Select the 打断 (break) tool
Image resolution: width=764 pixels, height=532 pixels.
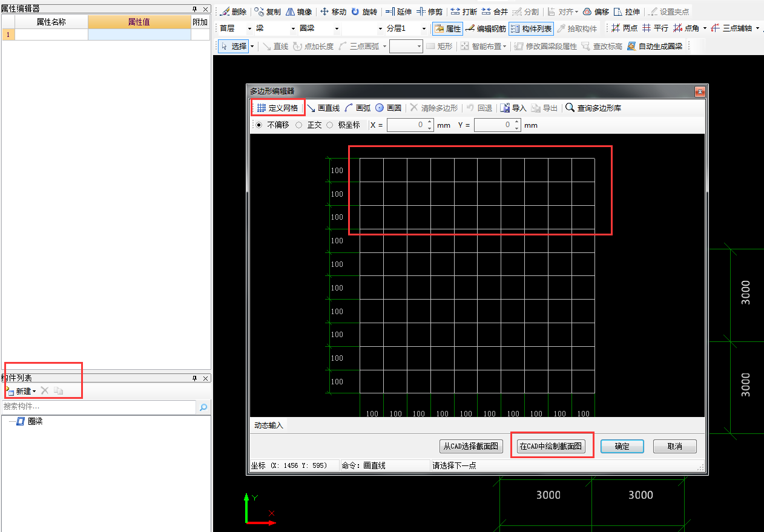click(464, 11)
